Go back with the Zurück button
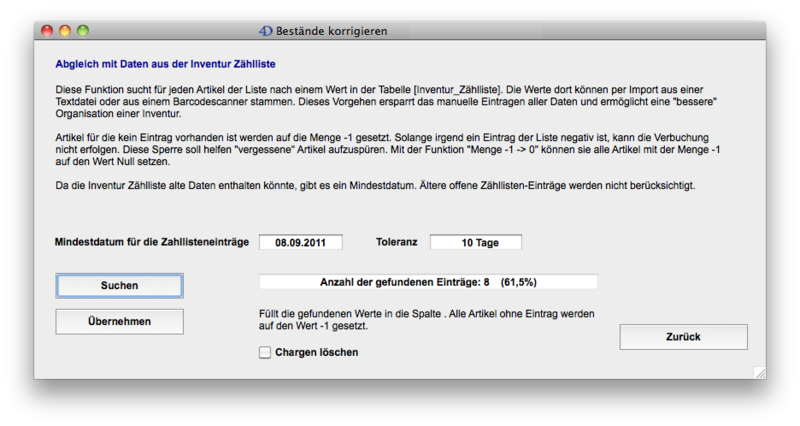The image size is (800, 426). point(683,337)
